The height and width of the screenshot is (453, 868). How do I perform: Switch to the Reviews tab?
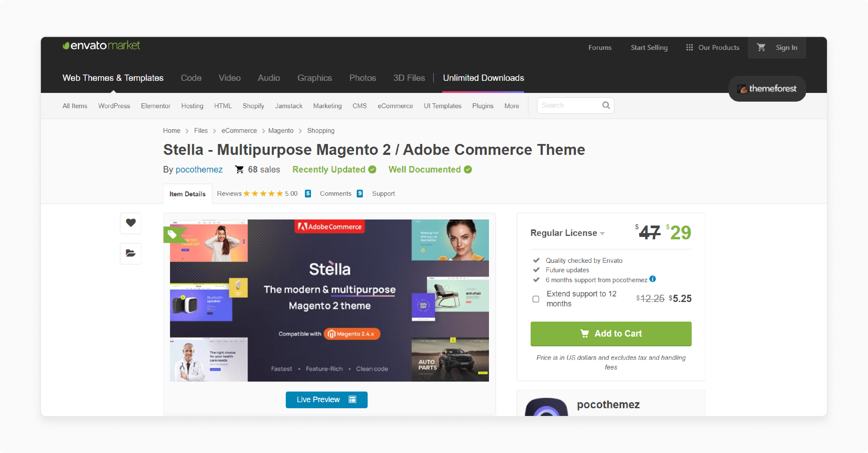[x=229, y=194]
